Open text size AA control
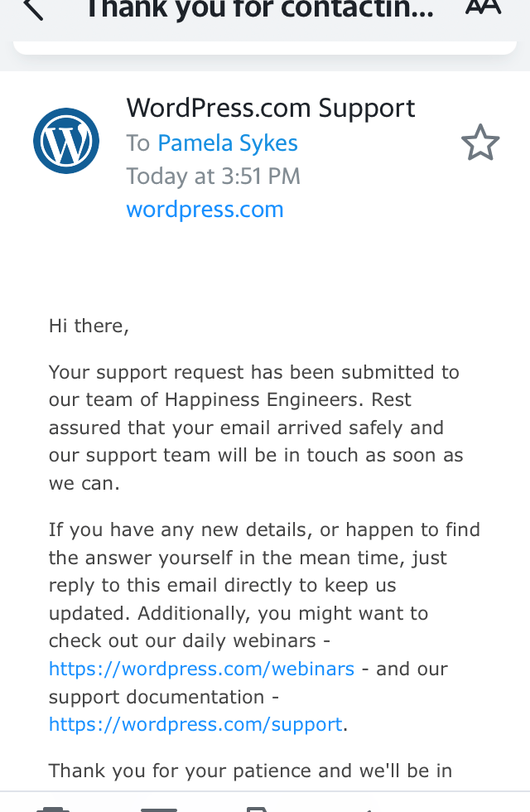 [x=483, y=8]
